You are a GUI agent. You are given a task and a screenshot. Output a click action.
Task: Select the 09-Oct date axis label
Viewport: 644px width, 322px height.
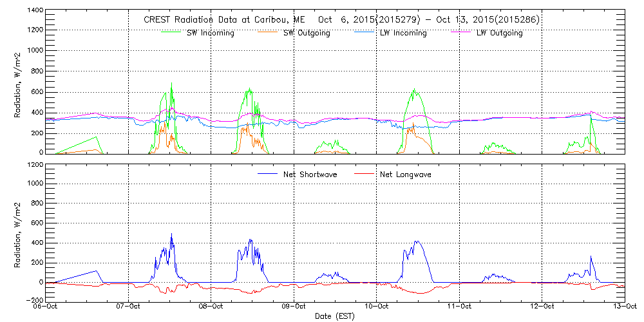click(x=294, y=307)
